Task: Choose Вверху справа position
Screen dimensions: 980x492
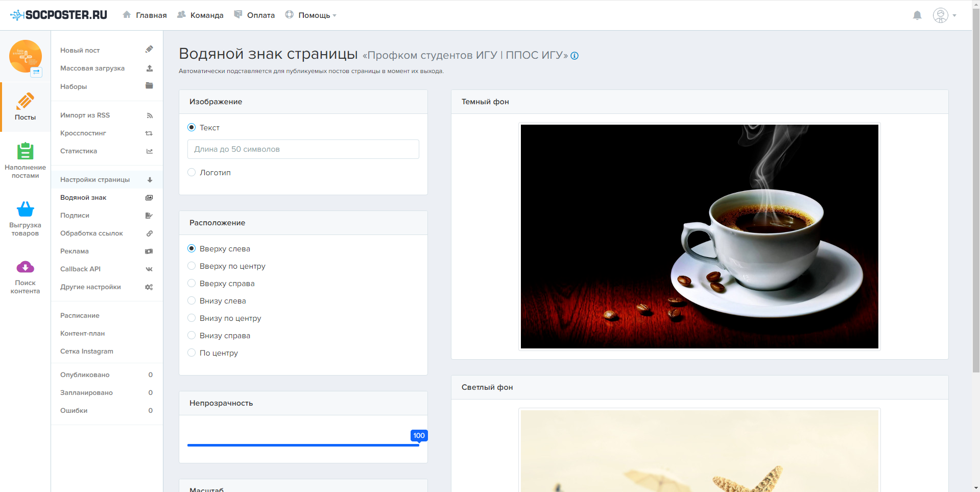Action: pyautogui.click(x=192, y=283)
